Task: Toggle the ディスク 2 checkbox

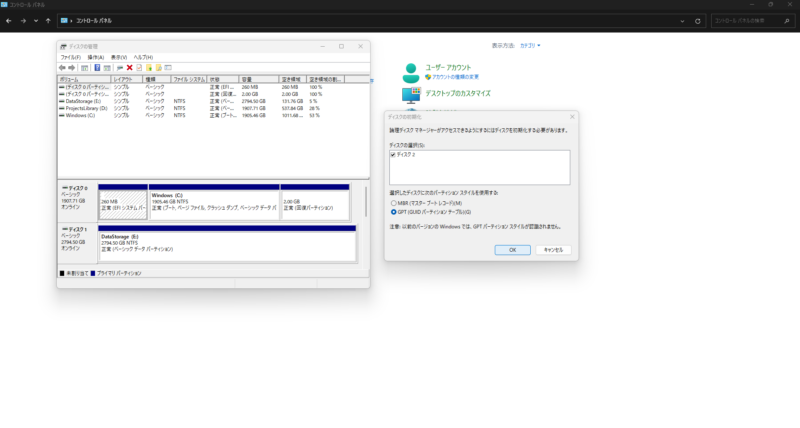Action: tap(394, 155)
